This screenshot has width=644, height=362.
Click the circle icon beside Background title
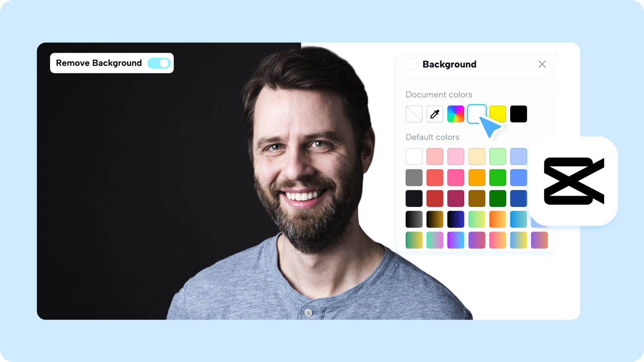click(411, 64)
